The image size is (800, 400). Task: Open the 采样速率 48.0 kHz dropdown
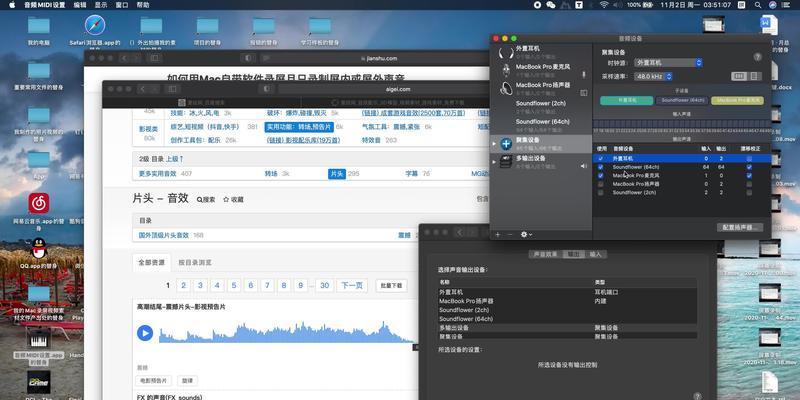click(x=654, y=76)
